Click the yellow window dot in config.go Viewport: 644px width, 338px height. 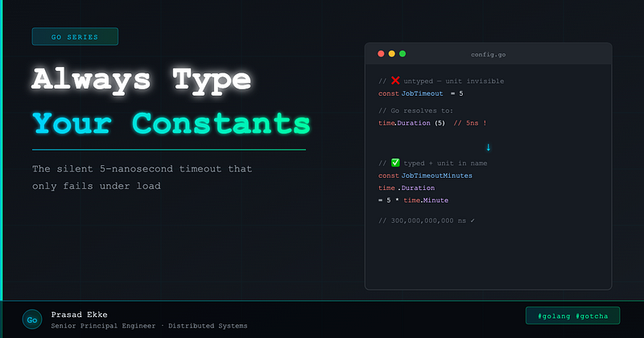(x=392, y=54)
